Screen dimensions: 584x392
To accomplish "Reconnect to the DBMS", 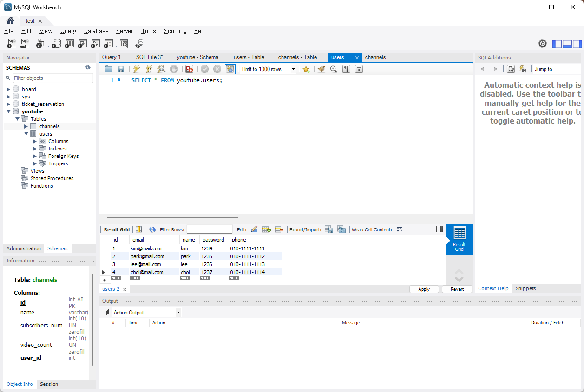I will 139,44.
